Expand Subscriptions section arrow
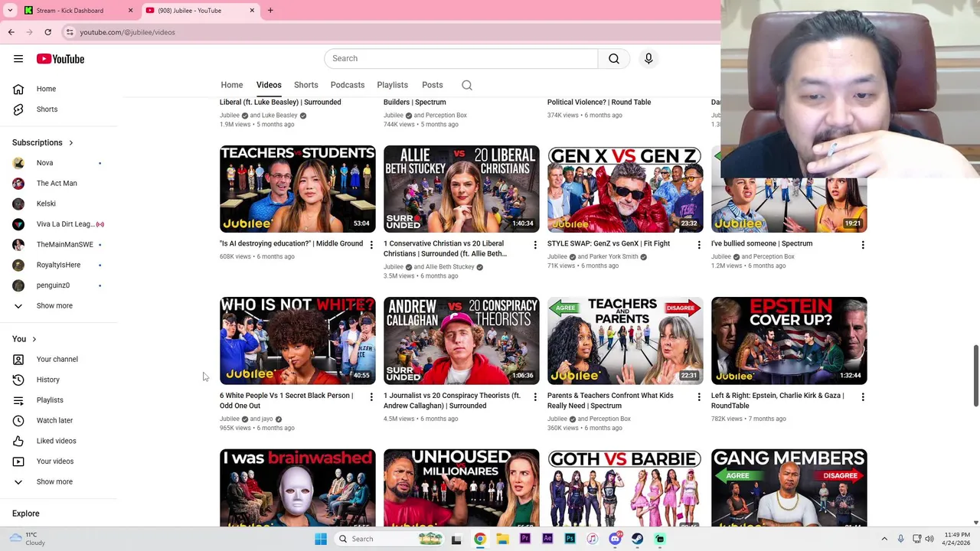The height and width of the screenshot is (551, 980). point(70,143)
